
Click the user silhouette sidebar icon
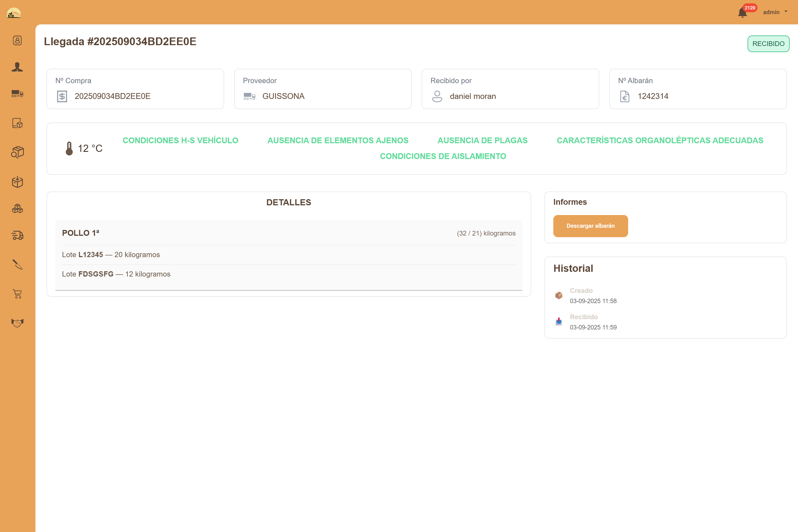(17, 67)
